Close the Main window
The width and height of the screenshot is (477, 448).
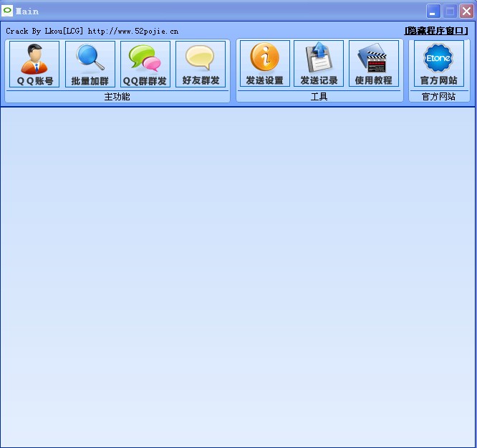tap(466, 11)
